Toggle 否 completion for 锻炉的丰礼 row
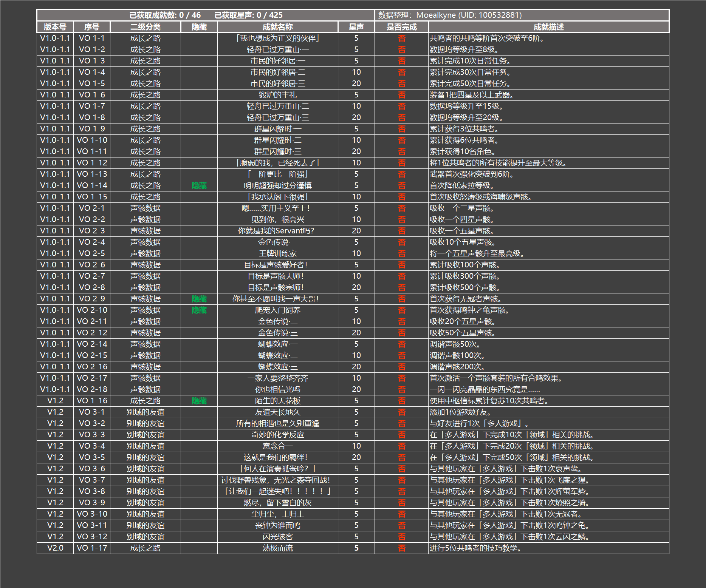 coord(401,95)
